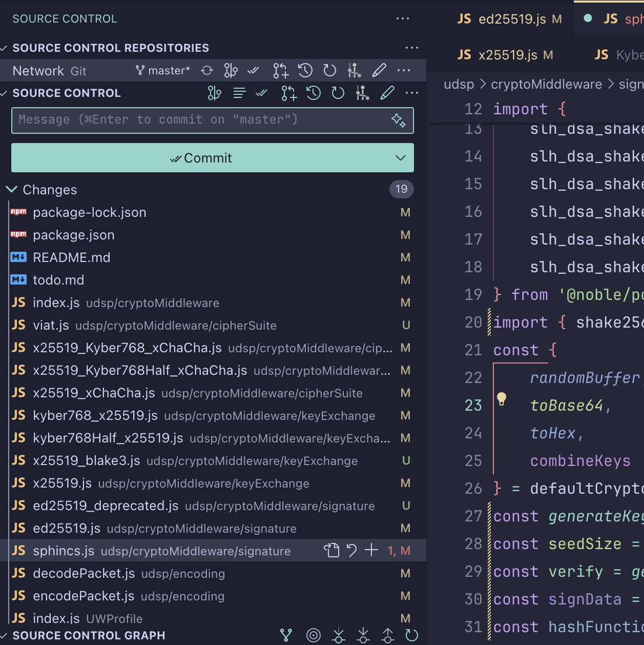
Task: Create pull request icon in Network row
Action: [280, 70]
